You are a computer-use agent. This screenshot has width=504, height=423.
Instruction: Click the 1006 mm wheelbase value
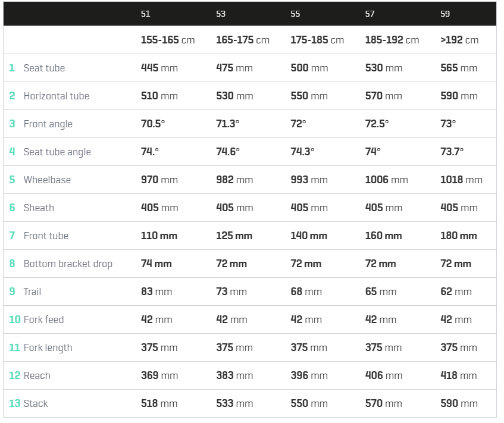(386, 180)
